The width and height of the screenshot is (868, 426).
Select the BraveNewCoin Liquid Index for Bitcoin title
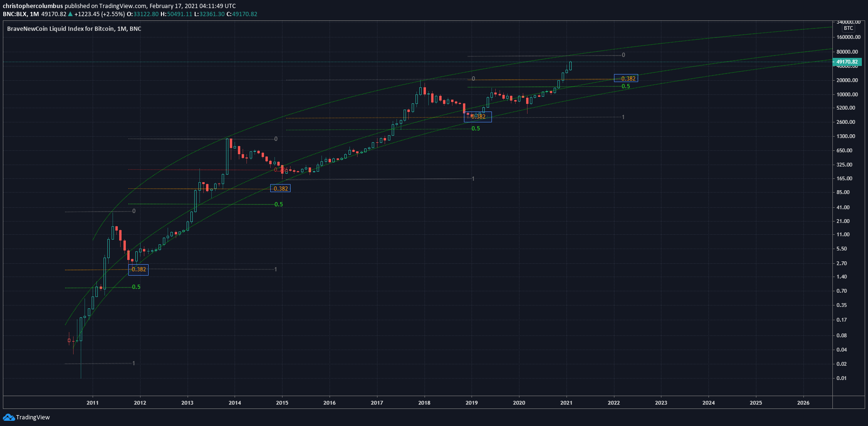click(x=74, y=29)
